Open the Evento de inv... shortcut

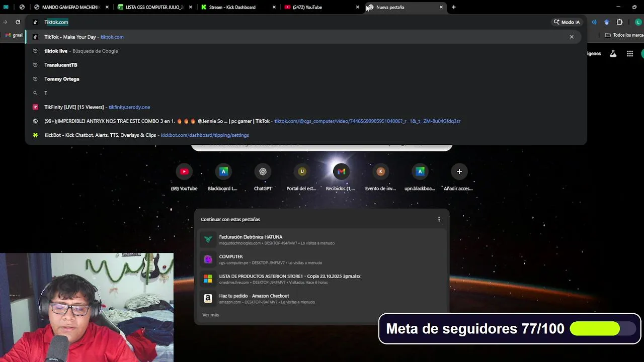pos(380,177)
